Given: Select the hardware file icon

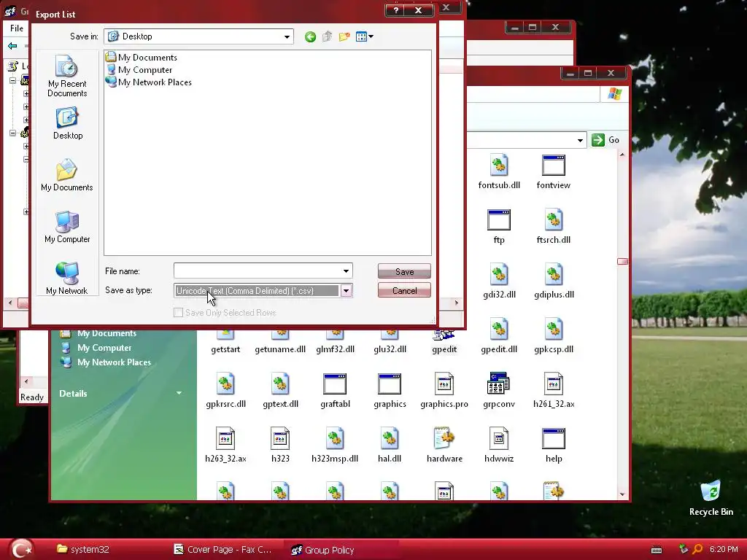Looking at the screenshot, I should pos(444,446).
